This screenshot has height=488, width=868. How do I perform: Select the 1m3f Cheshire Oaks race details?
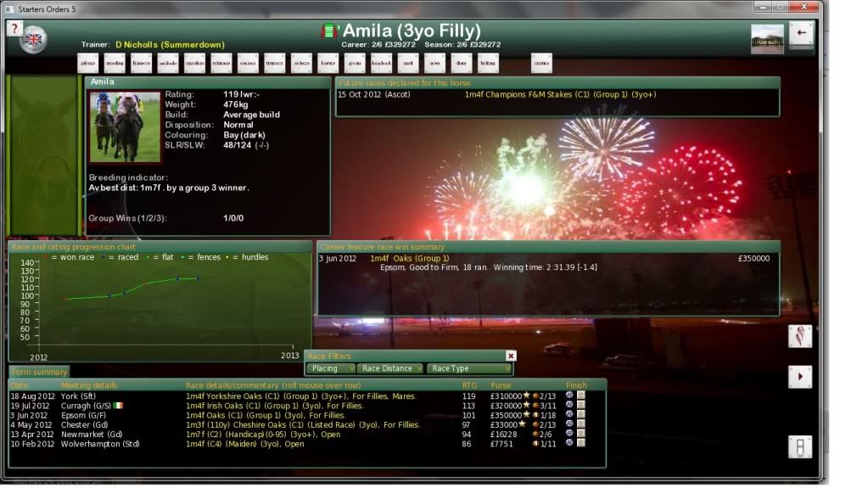tap(303, 425)
